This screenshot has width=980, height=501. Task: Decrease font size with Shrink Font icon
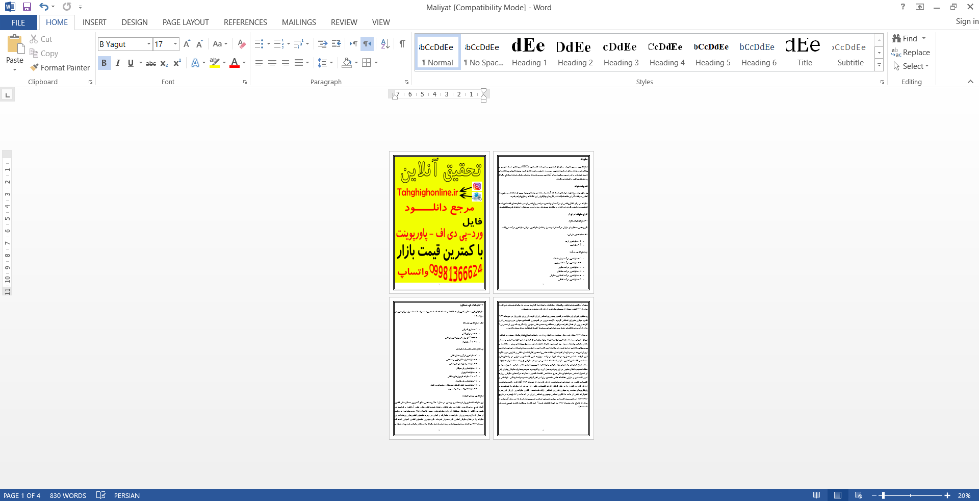199,44
